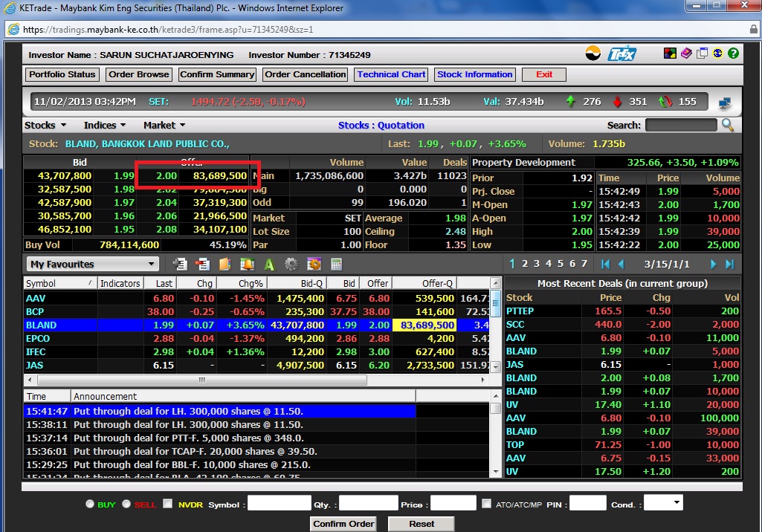Switch to favourites page 4
The image size is (762, 532).
[x=549, y=264]
